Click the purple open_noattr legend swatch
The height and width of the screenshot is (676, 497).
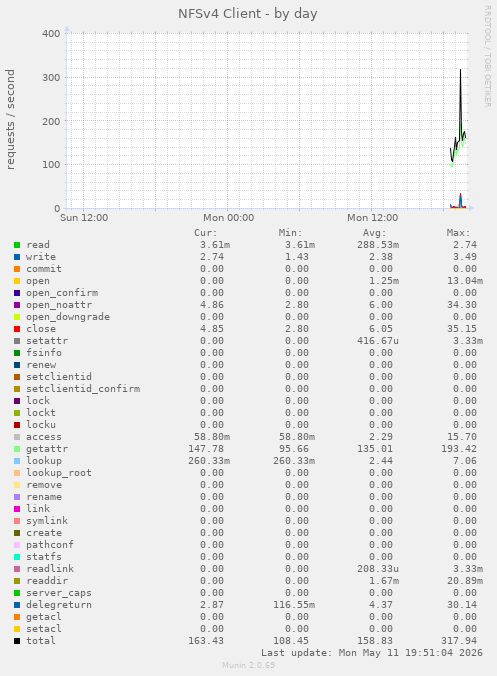17,305
